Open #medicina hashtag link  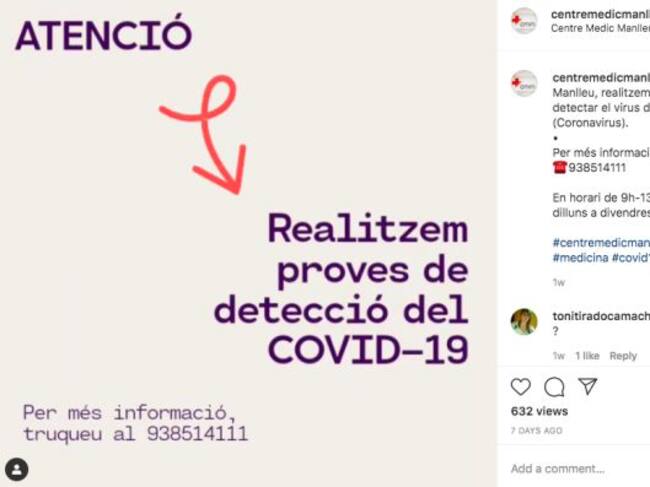(580, 257)
